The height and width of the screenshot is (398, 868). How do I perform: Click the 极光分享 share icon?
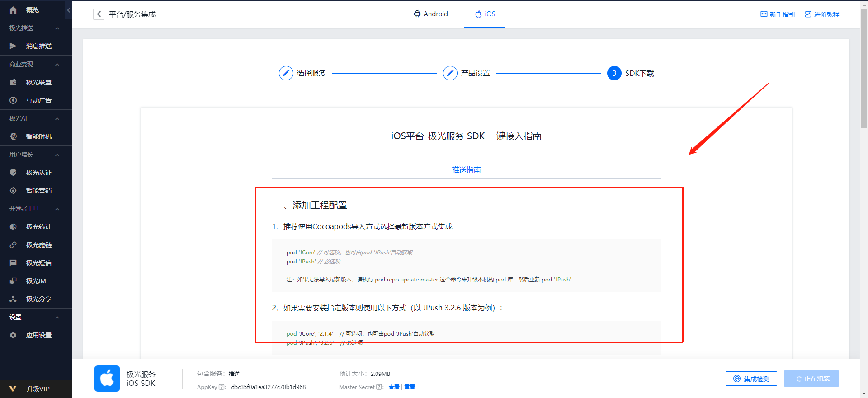tap(13, 299)
